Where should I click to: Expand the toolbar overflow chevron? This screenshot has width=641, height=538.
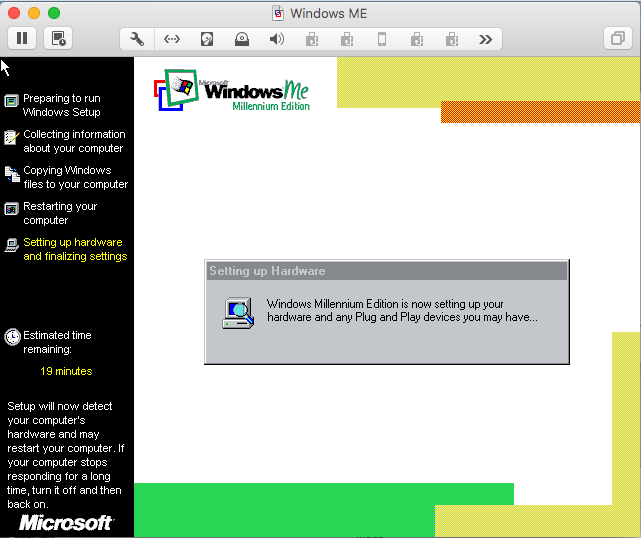click(486, 39)
